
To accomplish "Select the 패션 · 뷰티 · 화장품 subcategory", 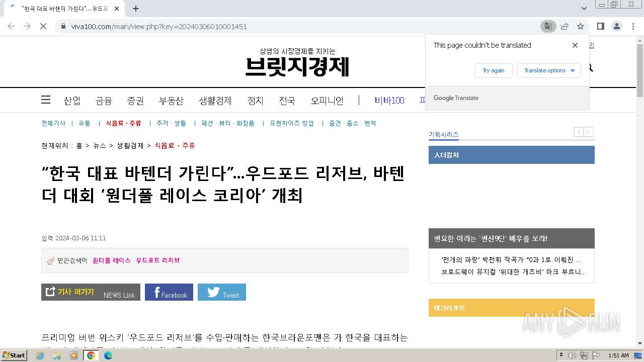I will [228, 123].
